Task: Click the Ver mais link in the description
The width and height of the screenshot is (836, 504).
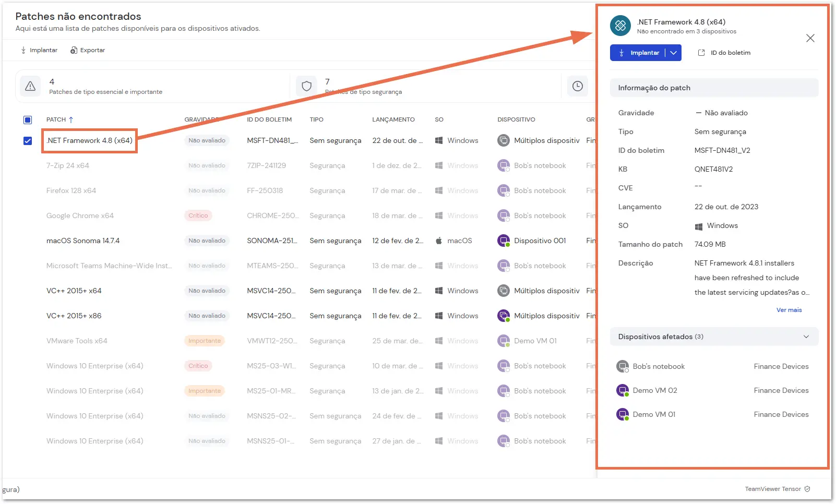Action: [x=789, y=310]
